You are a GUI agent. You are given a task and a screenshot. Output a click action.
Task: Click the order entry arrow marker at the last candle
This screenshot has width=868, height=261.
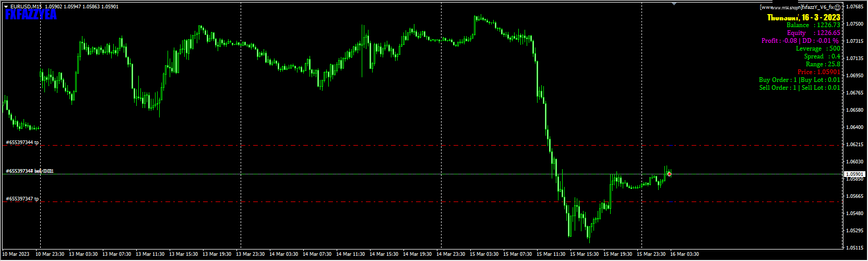pyautogui.click(x=669, y=174)
